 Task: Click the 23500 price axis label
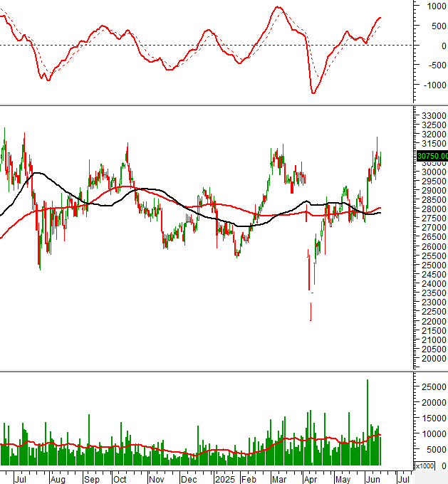click(x=434, y=293)
